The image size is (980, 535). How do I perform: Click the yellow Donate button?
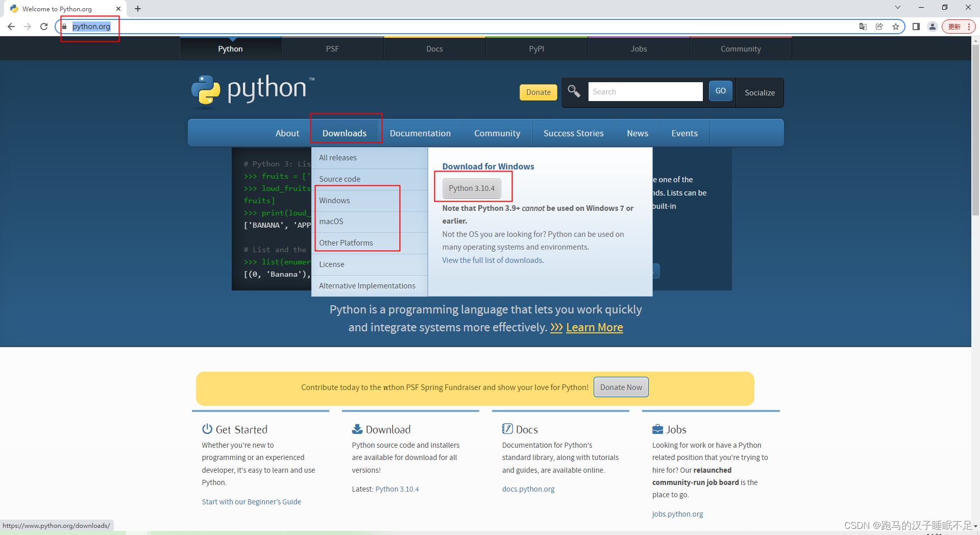[538, 92]
